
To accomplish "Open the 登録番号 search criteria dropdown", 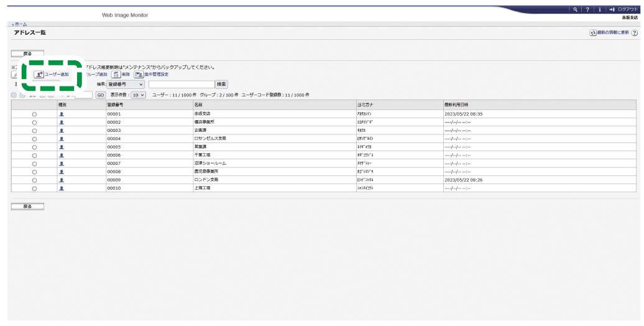I will [126, 84].
